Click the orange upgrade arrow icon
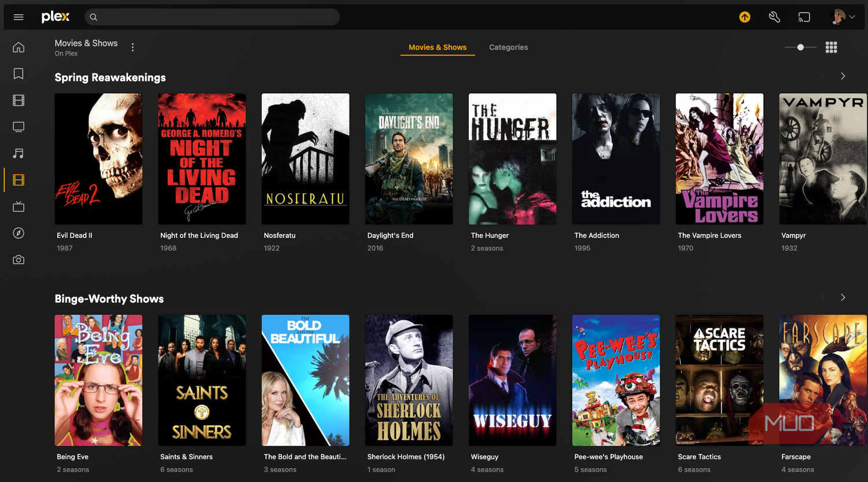The image size is (868, 482). click(745, 17)
